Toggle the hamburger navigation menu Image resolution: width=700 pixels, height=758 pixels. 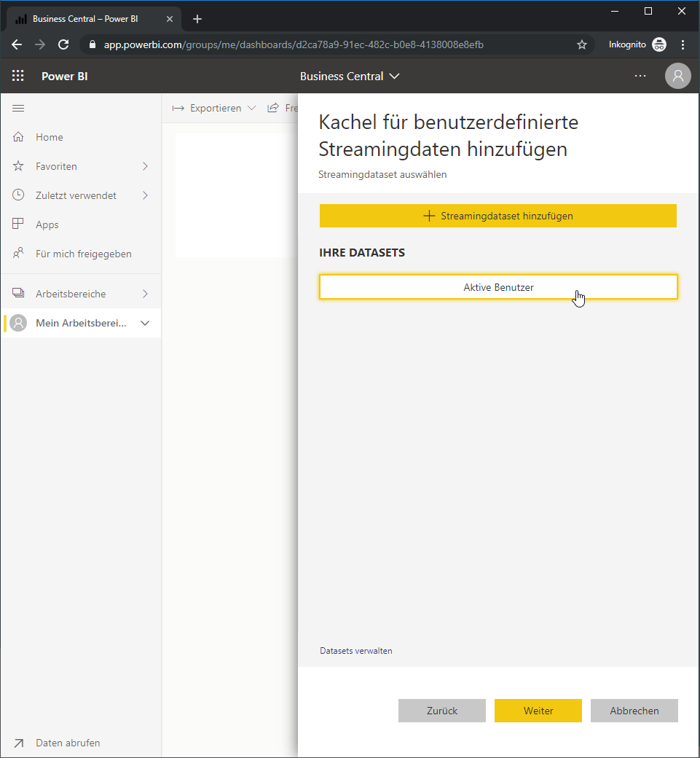click(x=18, y=109)
